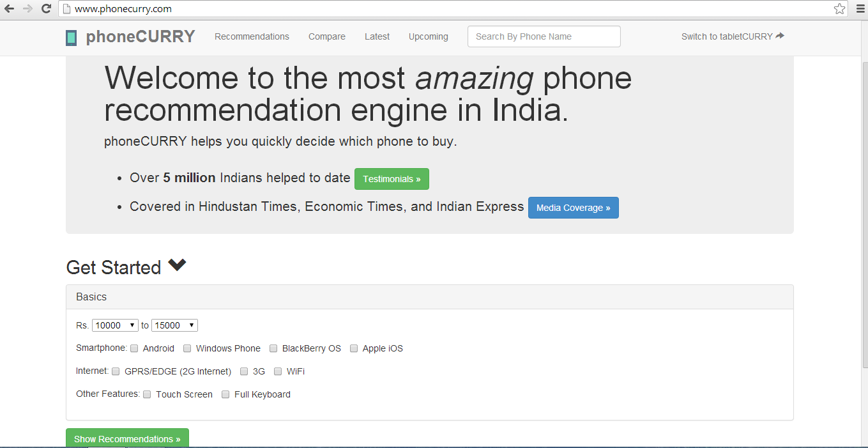868x448 pixels.
Task: Click the phoneCURRY brand name
Action: point(141,36)
